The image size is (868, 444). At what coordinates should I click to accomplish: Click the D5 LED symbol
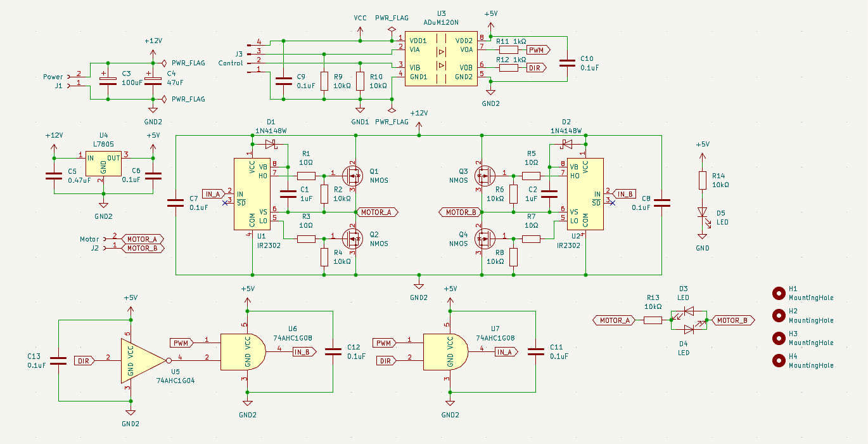(702, 213)
